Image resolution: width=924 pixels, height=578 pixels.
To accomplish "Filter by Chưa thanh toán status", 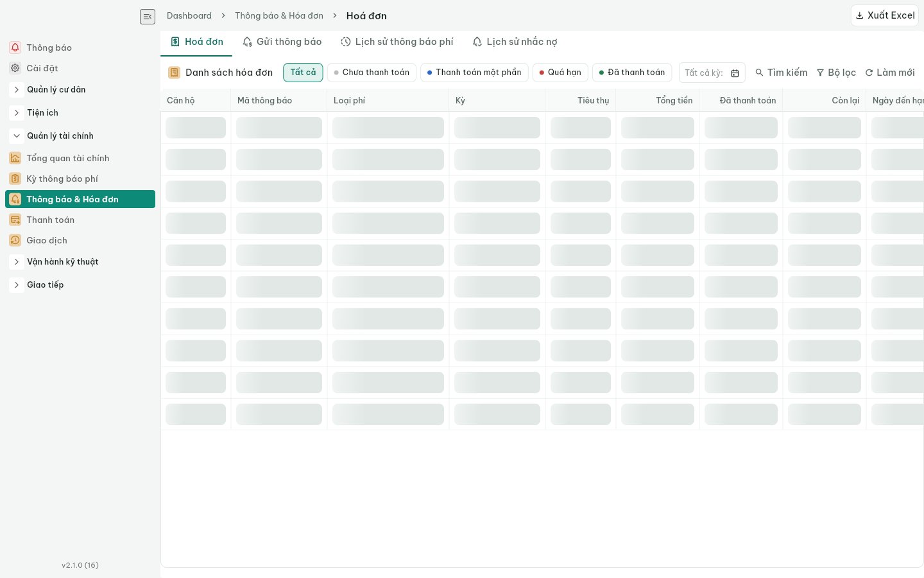I will pos(372,73).
